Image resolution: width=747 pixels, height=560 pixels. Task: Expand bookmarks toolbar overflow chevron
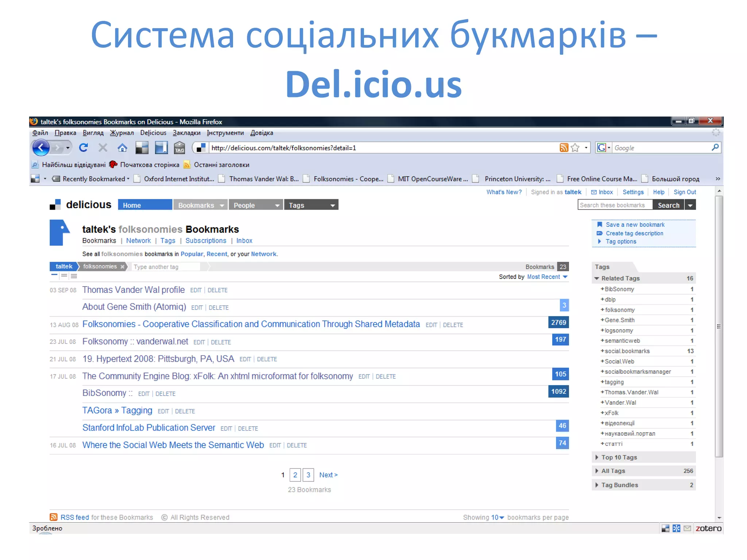718,179
